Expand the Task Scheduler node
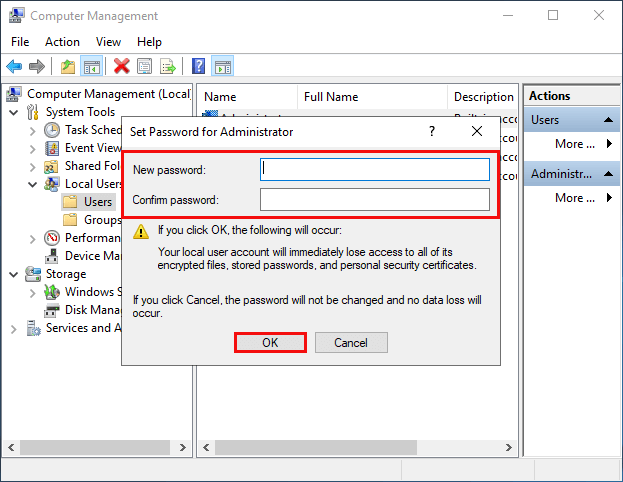 [x=33, y=130]
